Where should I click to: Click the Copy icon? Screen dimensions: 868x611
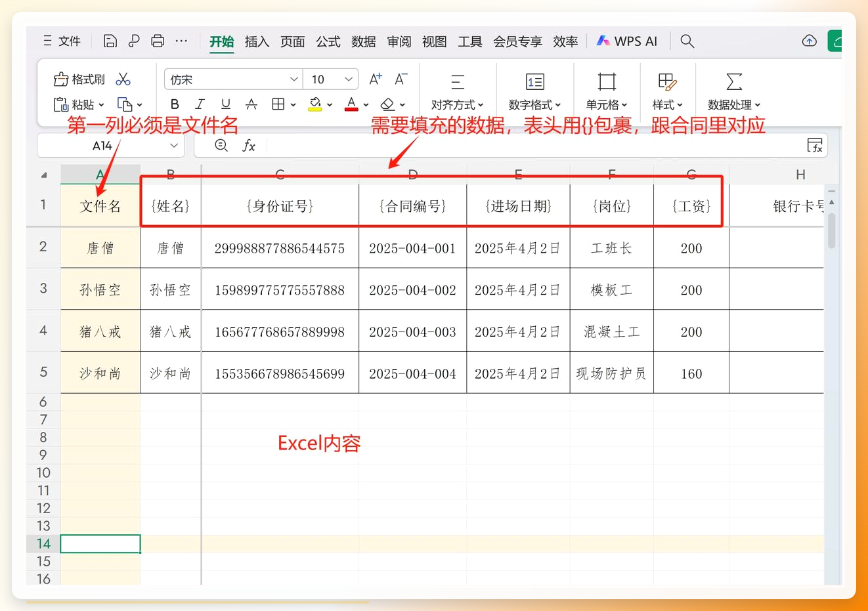click(x=125, y=104)
